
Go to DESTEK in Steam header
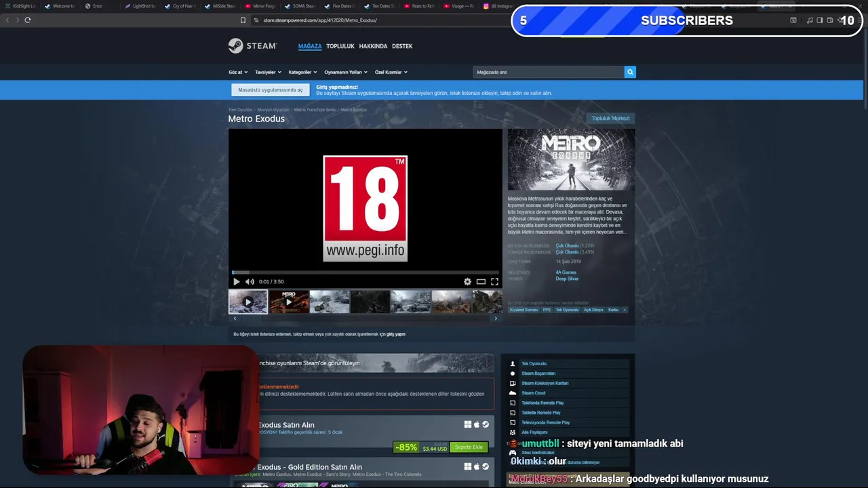coord(402,46)
